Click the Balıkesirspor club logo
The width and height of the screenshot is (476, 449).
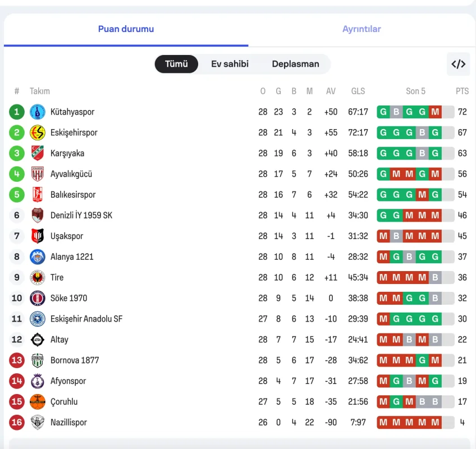pos(38,195)
